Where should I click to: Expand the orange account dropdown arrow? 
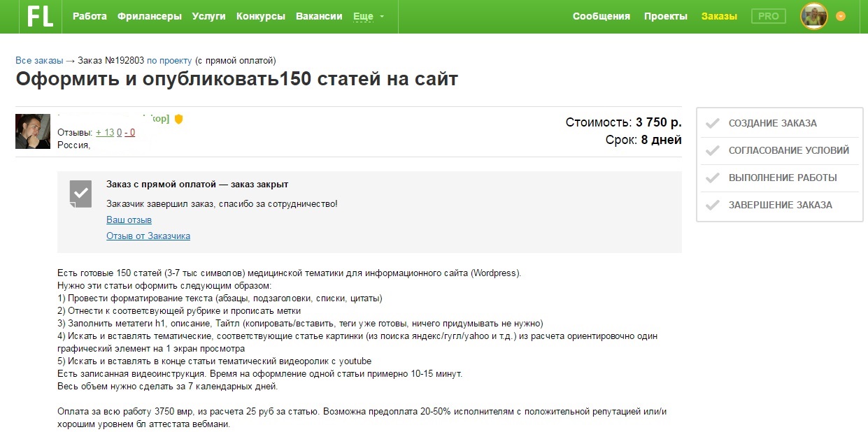point(841,16)
